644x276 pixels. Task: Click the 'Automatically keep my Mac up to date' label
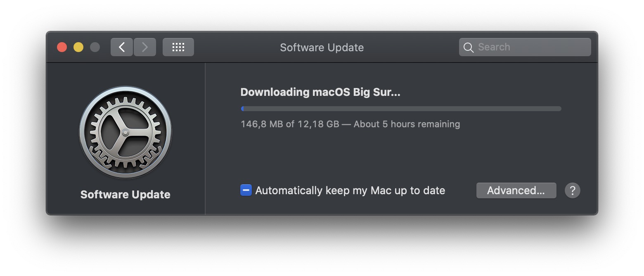[350, 190]
